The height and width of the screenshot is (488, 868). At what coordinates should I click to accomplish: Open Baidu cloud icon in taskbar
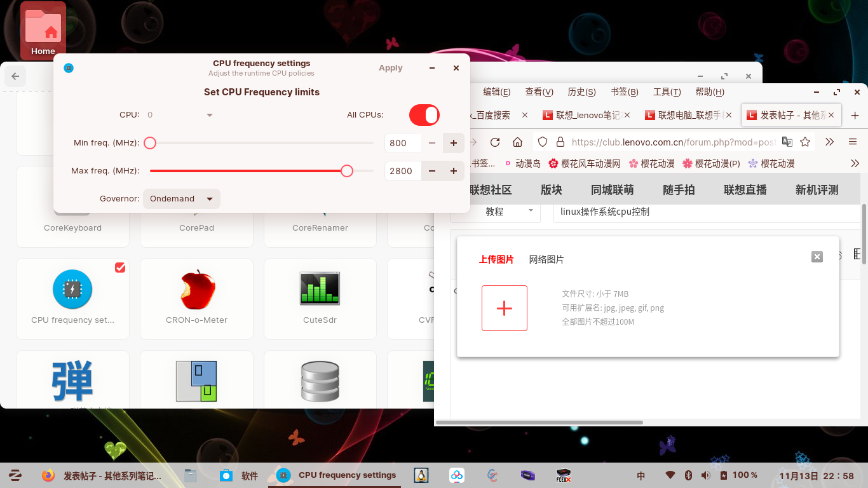(x=457, y=475)
